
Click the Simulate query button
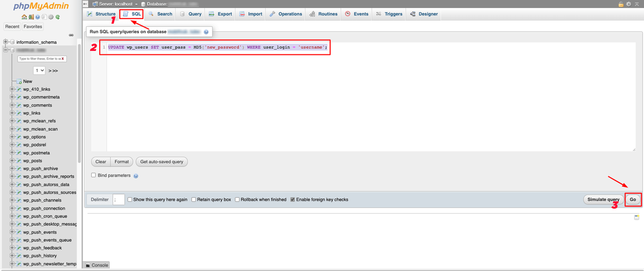pyautogui.click(x=603, y=199)
